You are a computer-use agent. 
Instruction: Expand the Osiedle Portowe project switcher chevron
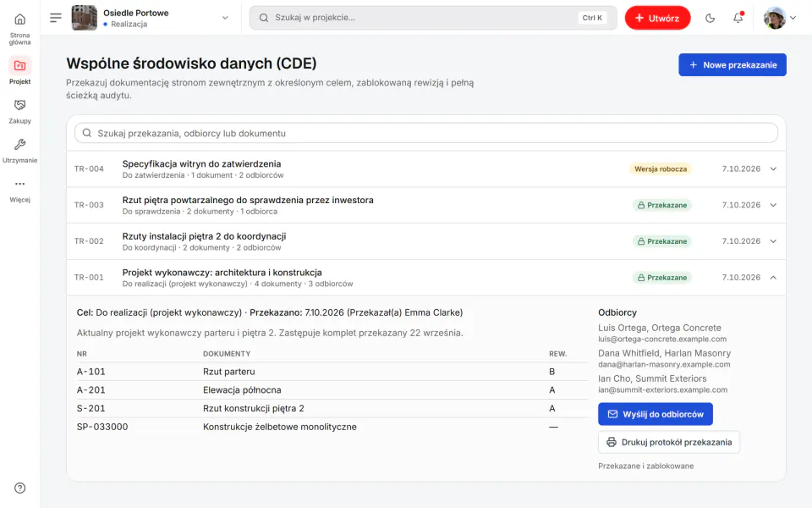tap(225, 18)
